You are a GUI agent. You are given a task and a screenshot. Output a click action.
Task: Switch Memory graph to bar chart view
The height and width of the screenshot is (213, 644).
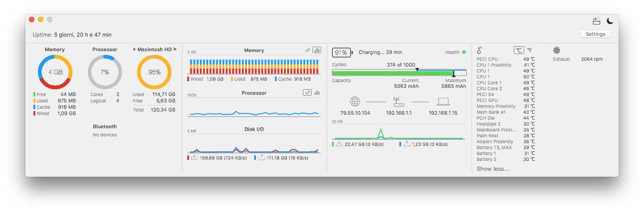[x=317, y=50]
